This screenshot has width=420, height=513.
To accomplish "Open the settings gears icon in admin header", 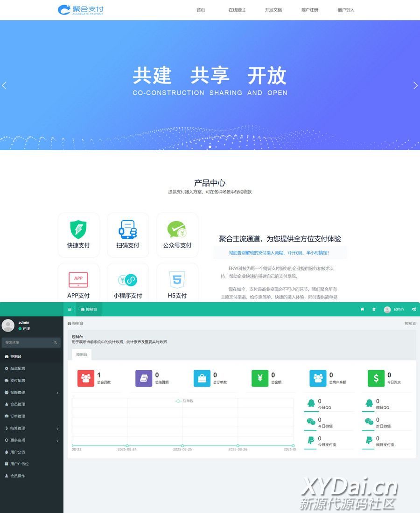I will tap(414, 309).
